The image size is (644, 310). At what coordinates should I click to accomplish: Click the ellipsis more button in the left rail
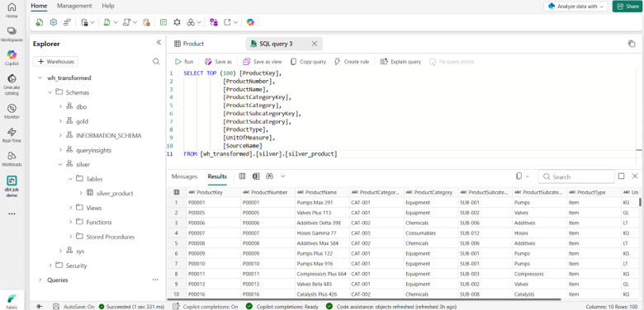click(x=12, y=214)
